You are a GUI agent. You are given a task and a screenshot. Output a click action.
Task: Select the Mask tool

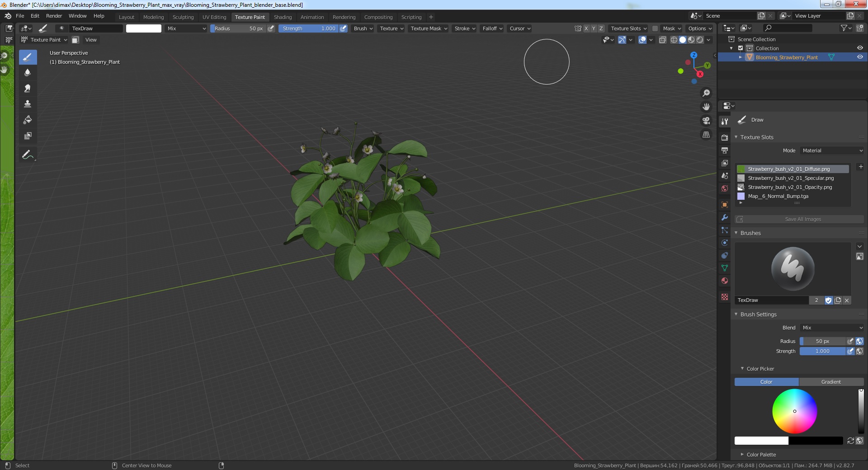pyautogui.click(x=28, y=136)
